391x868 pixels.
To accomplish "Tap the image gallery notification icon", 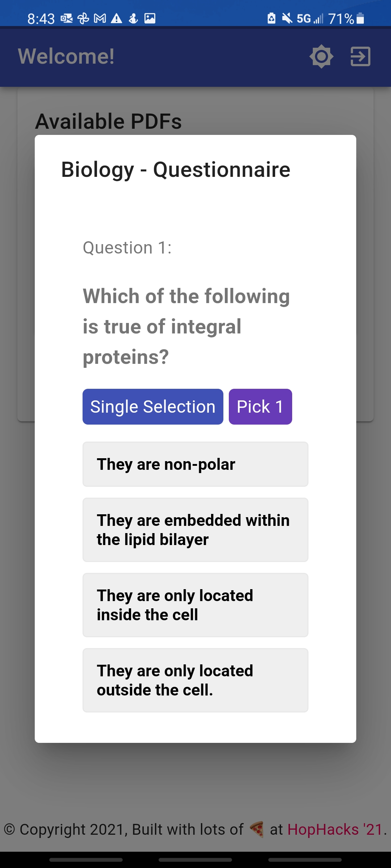I will 150,18.
